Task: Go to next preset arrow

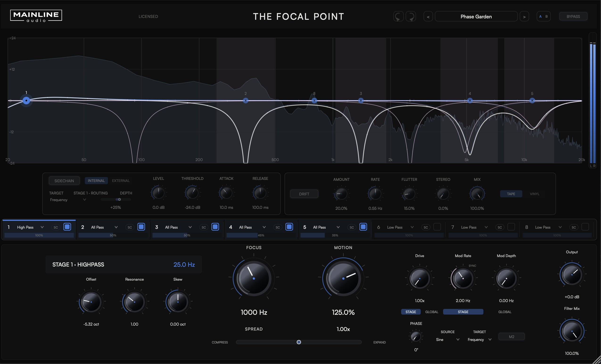Action: (x=524, y=16)
